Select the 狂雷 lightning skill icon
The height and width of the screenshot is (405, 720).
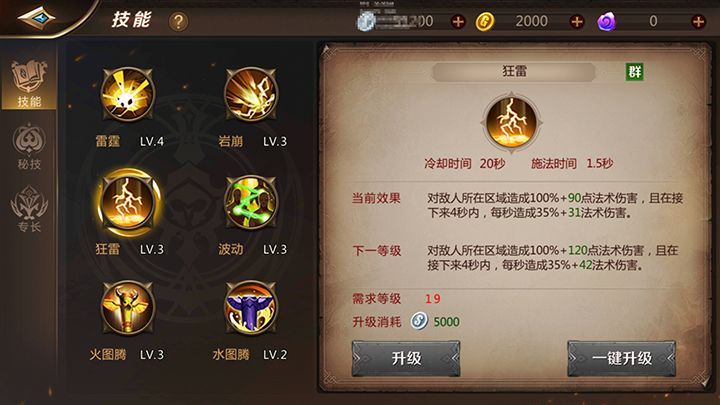tap(128, 202)
